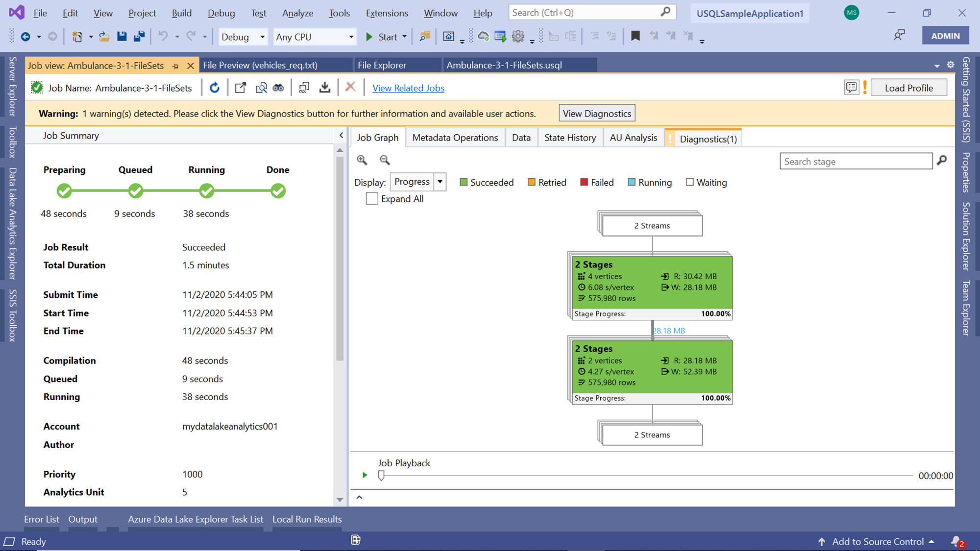Viewport: 980px width, 551px height.
Task: Zoom out of the job graph
Action: pos(385,160)
